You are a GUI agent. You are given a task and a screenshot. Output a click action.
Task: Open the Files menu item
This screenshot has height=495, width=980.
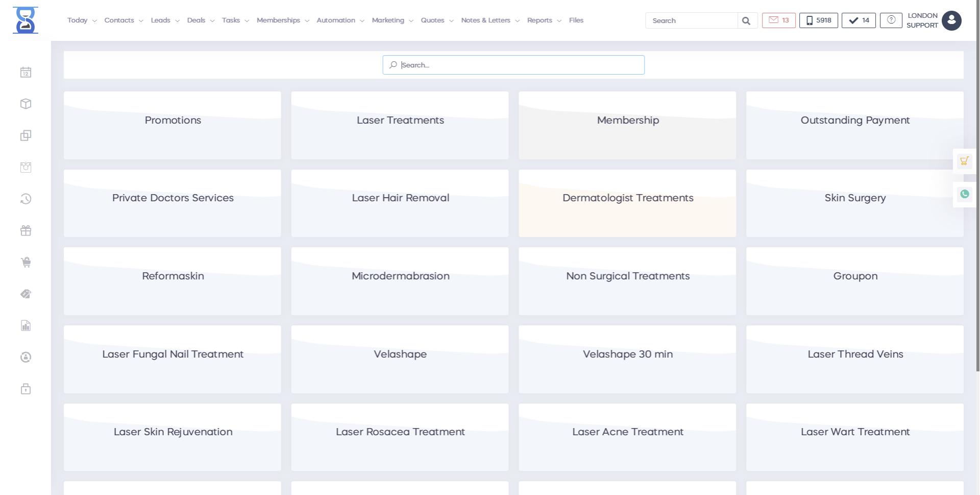click(576, 20)
